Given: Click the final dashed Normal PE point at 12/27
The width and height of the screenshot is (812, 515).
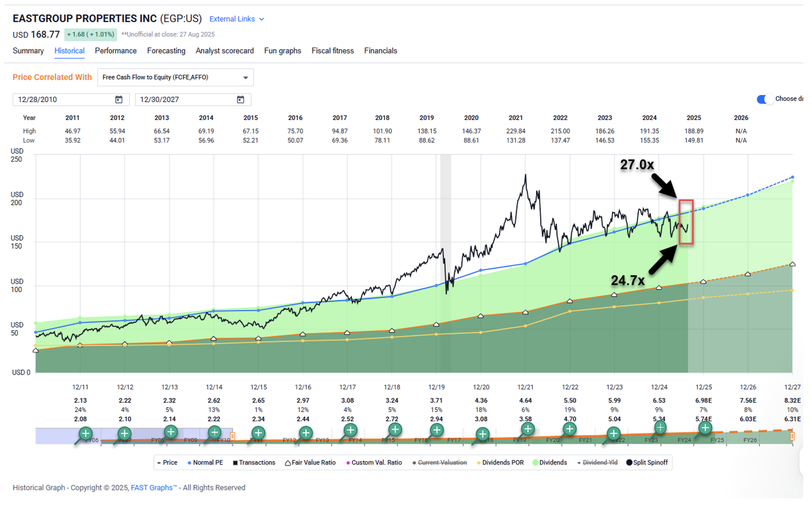Looking at the screenshot, I should click(x=792, y=177).
